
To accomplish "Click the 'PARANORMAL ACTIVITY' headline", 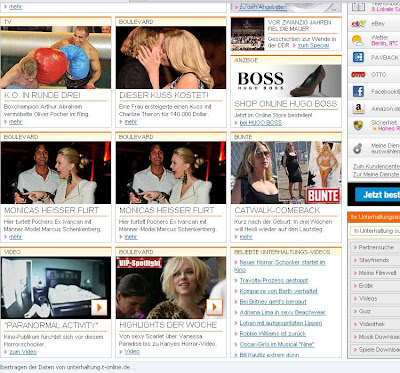I will [x=51, y=325].
